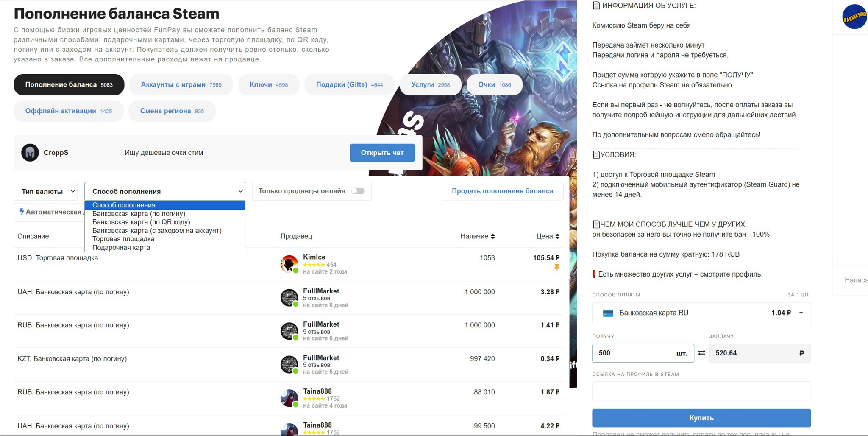Viewport: 868px width, 436px height.
Task: Click the Купить button
Action: tap(701, 418)
